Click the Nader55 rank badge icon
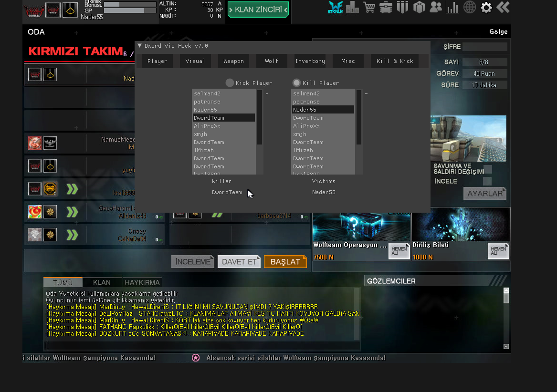This screenshot has width=557, height=392. [70, 10]
